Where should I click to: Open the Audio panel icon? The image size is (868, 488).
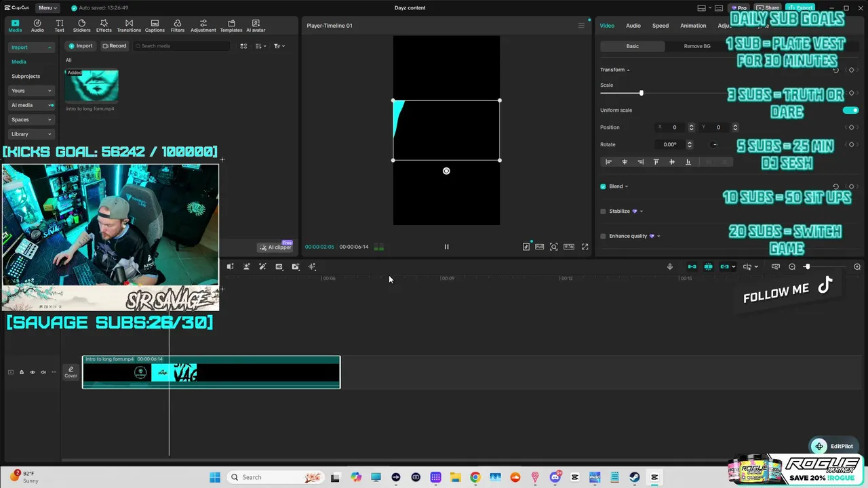pos(37,26)
